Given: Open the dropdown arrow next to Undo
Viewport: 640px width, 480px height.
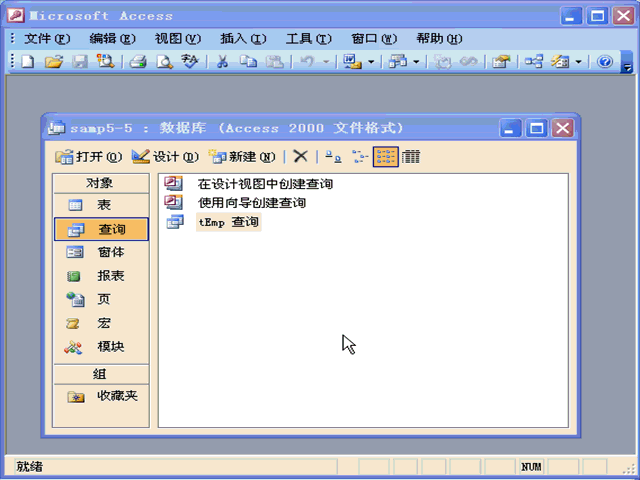Looking at the screenshot, I should point(326,62).
